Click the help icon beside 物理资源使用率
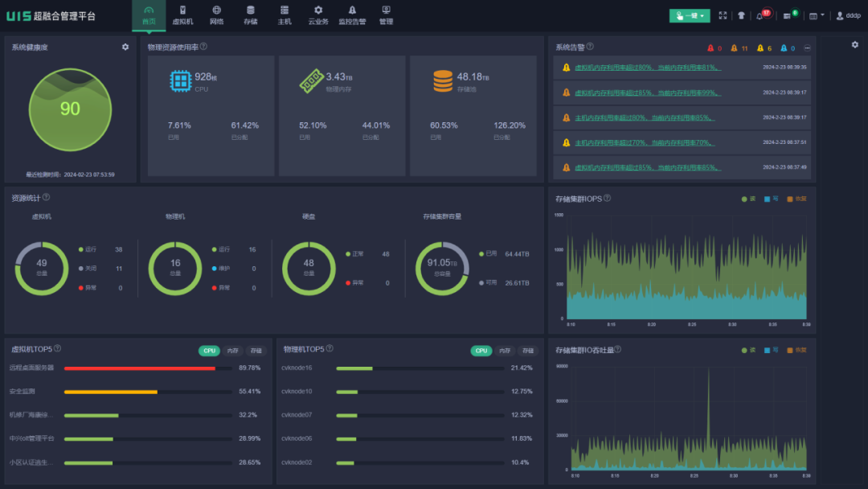The width and height of the screenshot is (868, 489). point(203,47)
